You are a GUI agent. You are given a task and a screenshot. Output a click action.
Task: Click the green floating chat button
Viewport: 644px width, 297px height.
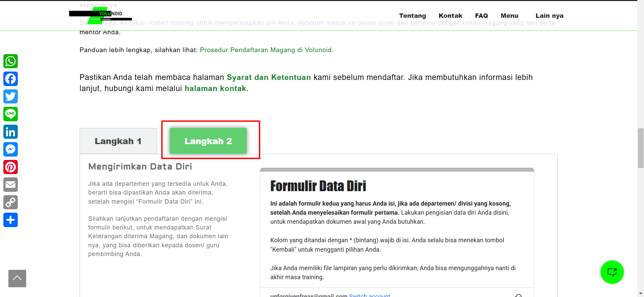click(x=612, y=272)
